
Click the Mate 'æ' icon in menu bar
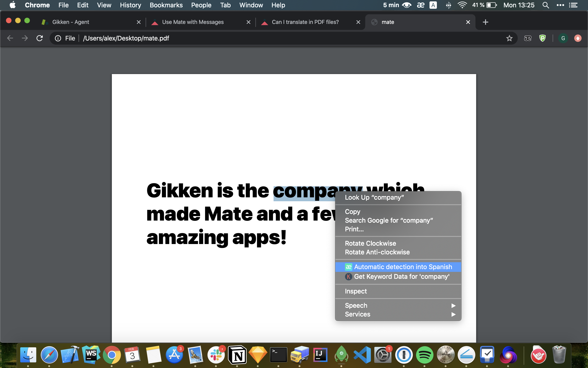[x=421, y=5]
